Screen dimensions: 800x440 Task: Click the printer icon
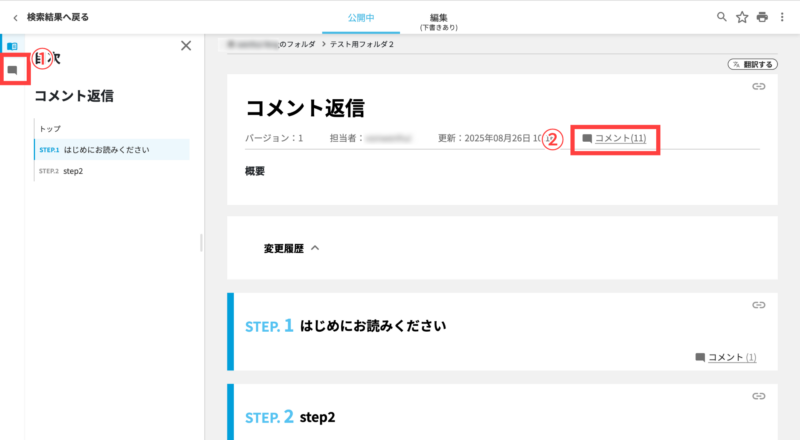coord(762,17)
